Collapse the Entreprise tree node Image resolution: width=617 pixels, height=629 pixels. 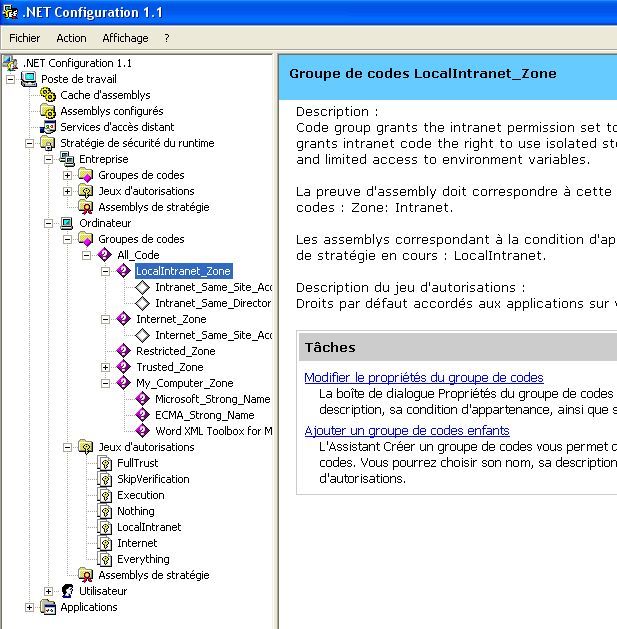pyautogui.click(x=49, y=159)
